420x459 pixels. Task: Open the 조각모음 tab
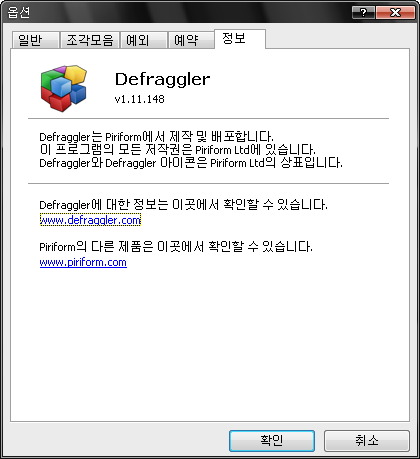coord(90,40)
